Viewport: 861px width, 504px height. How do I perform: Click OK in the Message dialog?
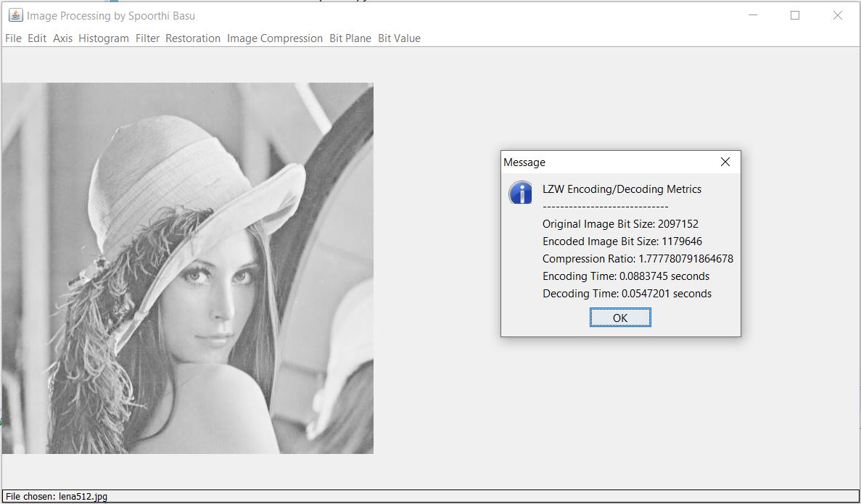pos(620,318)
